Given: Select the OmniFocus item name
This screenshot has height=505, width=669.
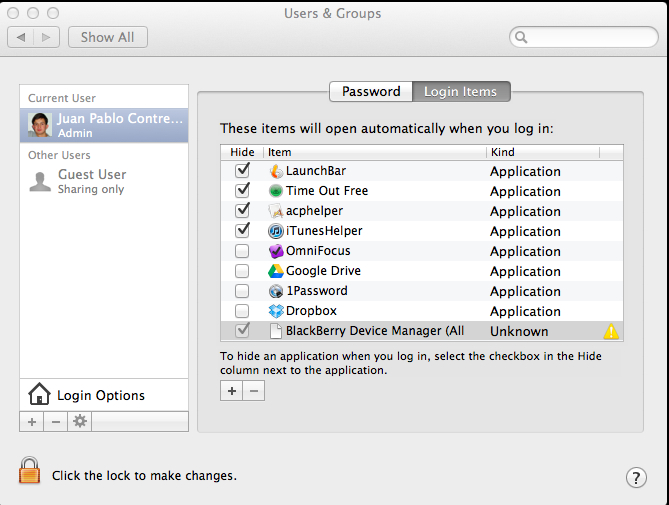Looking at the screenshot, I should pos(318,251).
